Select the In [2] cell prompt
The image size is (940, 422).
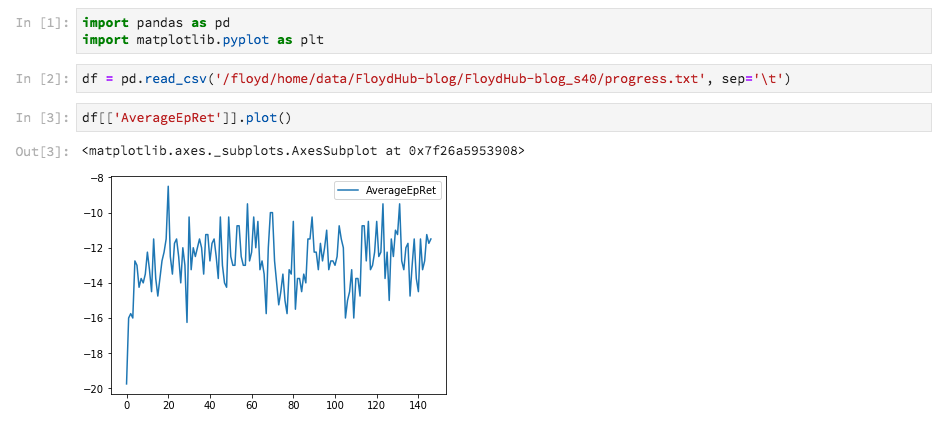click(42, 79)
